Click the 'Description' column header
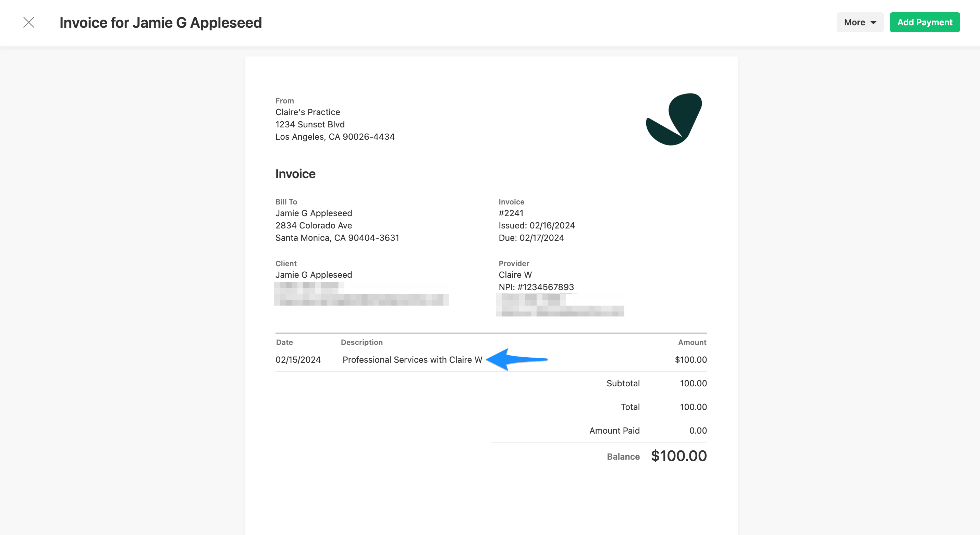The height and width of the screenshot is (535, 980). pos(362,342)
